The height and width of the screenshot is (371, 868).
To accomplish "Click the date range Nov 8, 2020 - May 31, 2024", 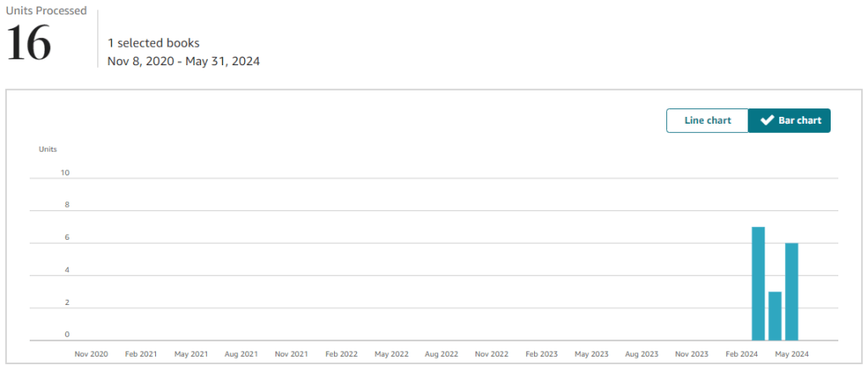I will [x=183, y=61].
